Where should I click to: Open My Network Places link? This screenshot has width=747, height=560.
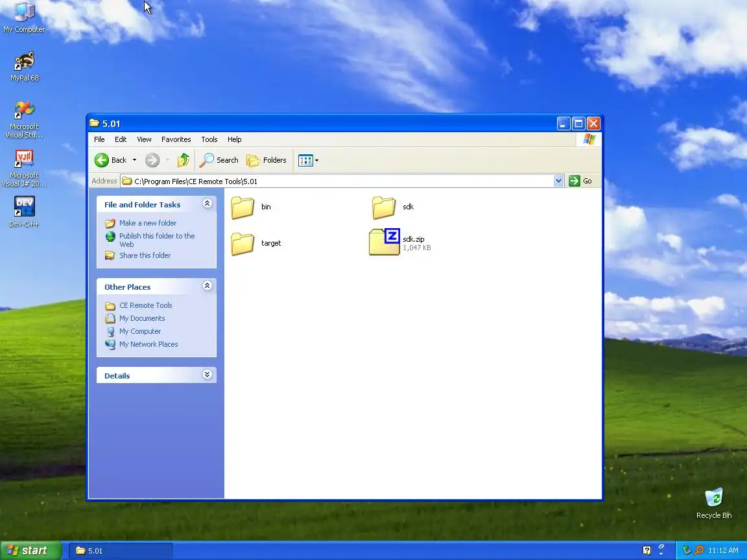point(148,344)
